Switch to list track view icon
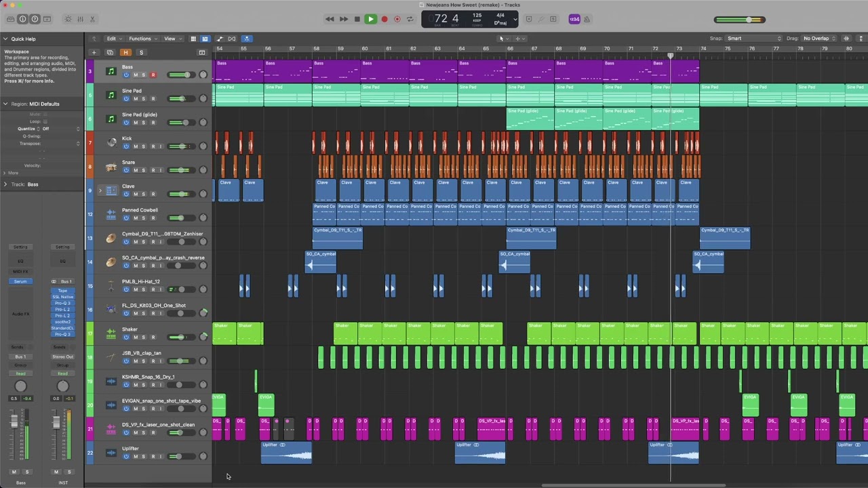The width and height of the screenshot is (868, 488). (x=205, y=39)
